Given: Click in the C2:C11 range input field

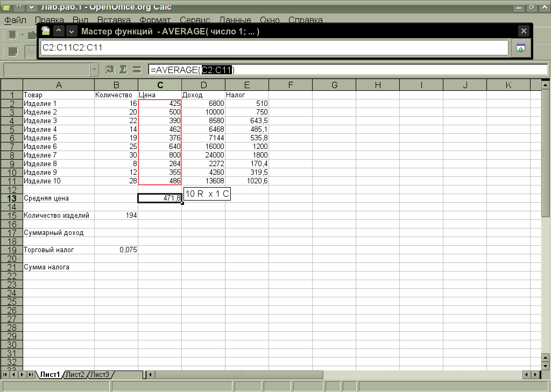Looking at the screenshot, I should point(274,48).
